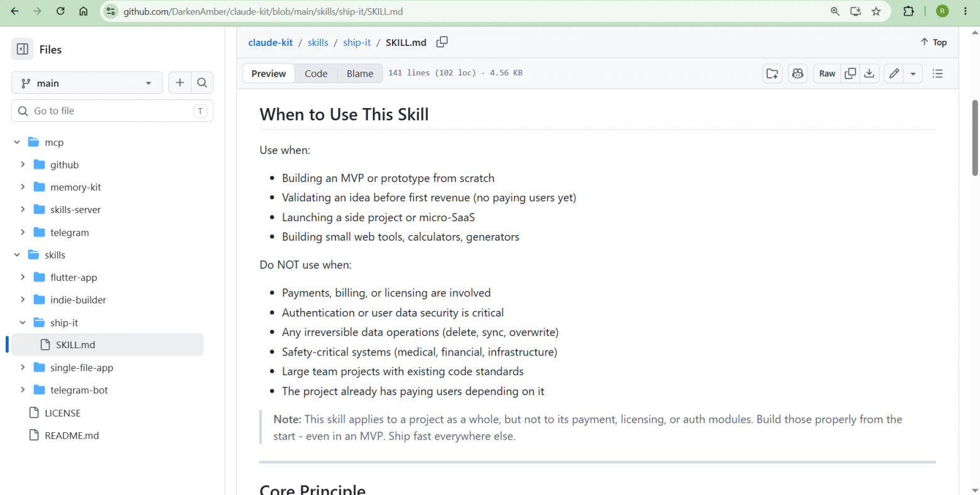980x495 pixels.
Task: Open the flutter-app folder
Action: pyautogui.click(x=73, y=278)
